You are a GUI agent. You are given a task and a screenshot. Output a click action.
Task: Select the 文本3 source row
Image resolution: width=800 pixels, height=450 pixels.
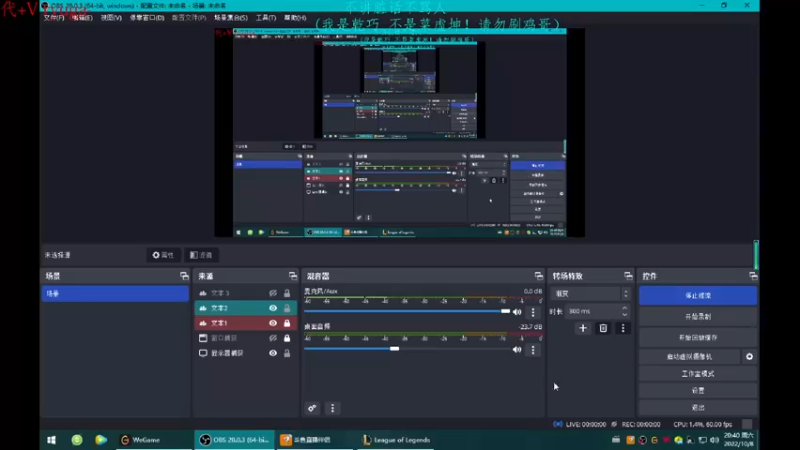(x=246, y=293)
